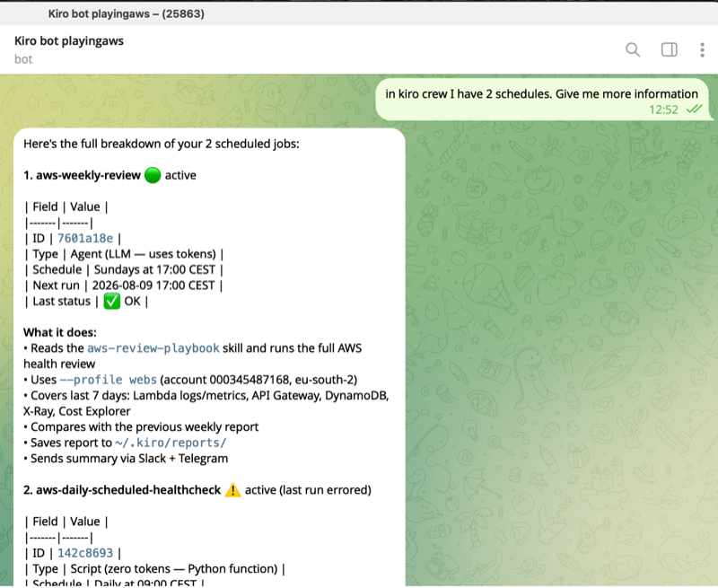This screenshot has height=588, width=718.
Task: Click 'Compares with the previous weekly report' line
Action: [141, 426]
